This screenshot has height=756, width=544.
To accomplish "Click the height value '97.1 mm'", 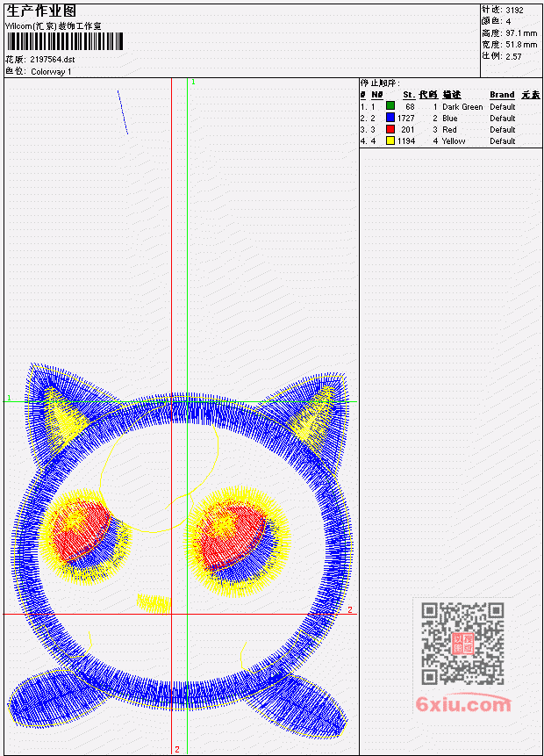I will click(x=521, y=33).
